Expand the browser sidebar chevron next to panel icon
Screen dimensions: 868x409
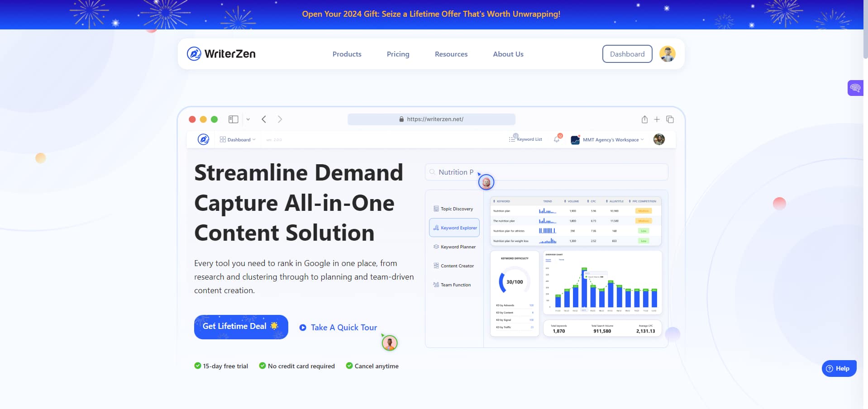pyautogui.click(x=248, y=119)
